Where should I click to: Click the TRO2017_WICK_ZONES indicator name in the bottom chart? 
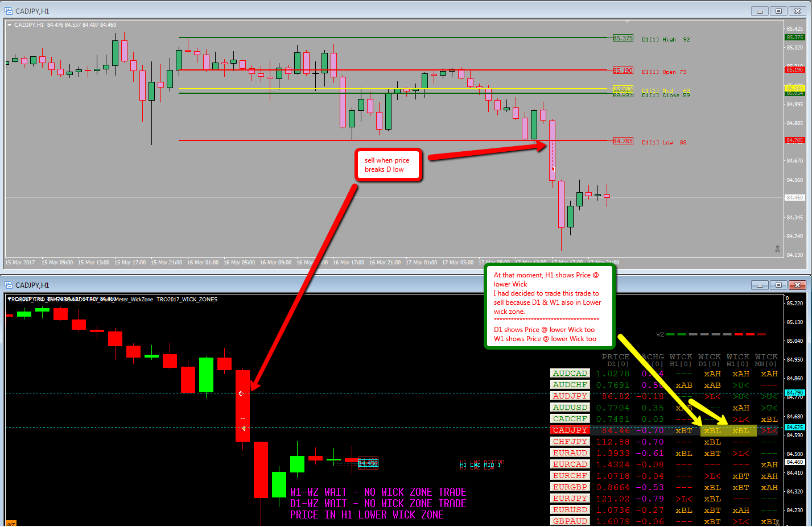tap(187, 299)
